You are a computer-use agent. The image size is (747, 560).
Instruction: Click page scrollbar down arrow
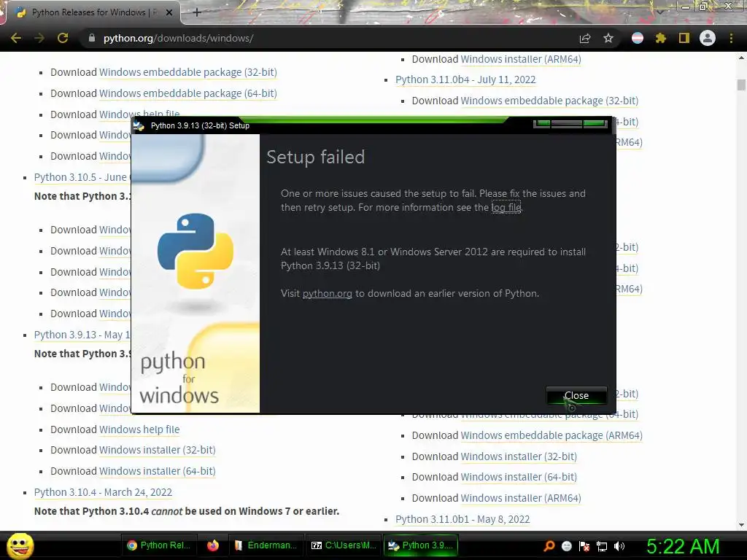tap(741, 525)
